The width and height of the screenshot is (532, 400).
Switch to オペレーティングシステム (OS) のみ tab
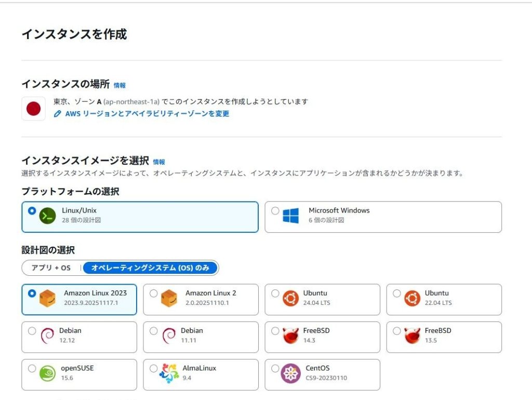150,268
